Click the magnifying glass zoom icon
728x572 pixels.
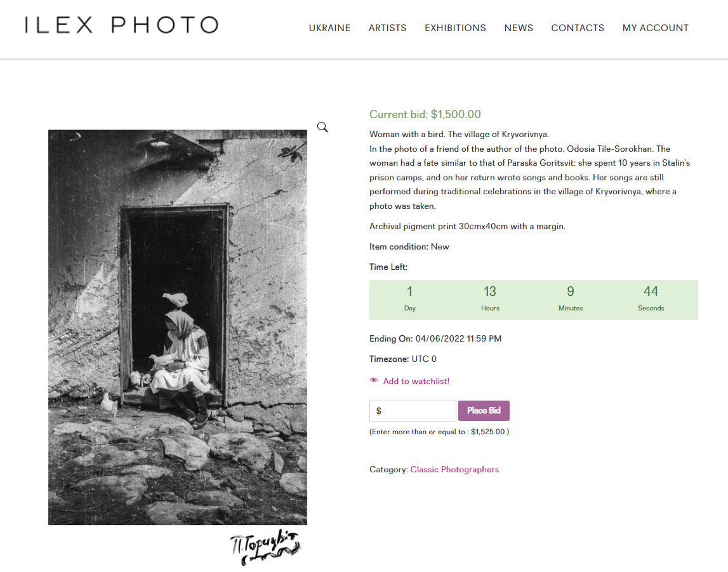pos(322,127)
